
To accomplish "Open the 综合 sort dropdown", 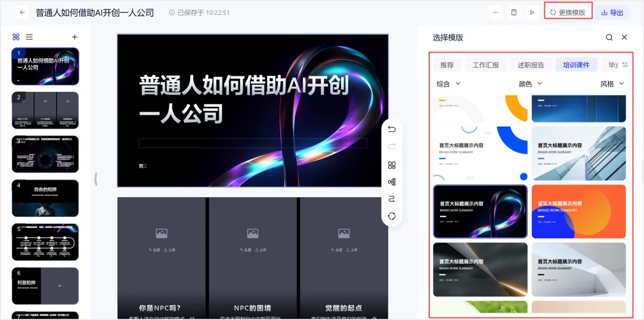I will tap(448, 84).
